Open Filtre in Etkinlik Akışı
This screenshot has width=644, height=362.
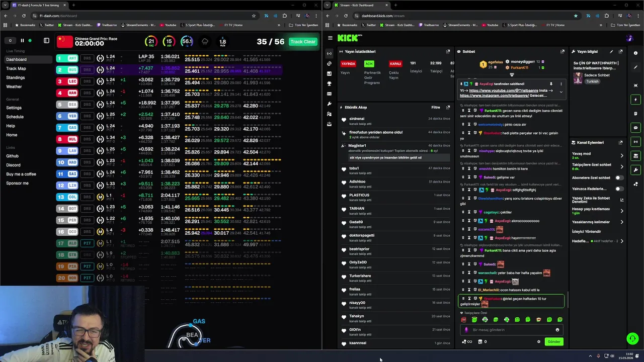tap(436, 107)
